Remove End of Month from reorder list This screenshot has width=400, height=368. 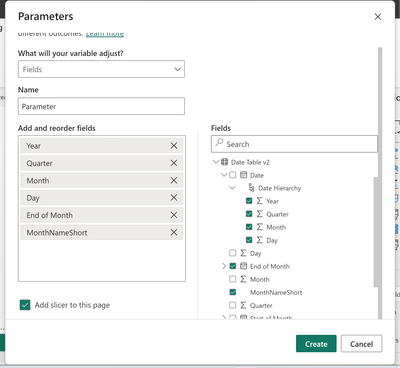(x=174, y=215)
